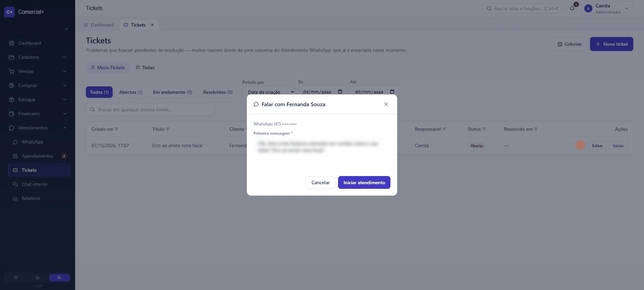Open WhatsApp in the sidebar
Image resolution: width=644 pixels, height=290 pixels.
pyautogui.click(x=39, y=142)
